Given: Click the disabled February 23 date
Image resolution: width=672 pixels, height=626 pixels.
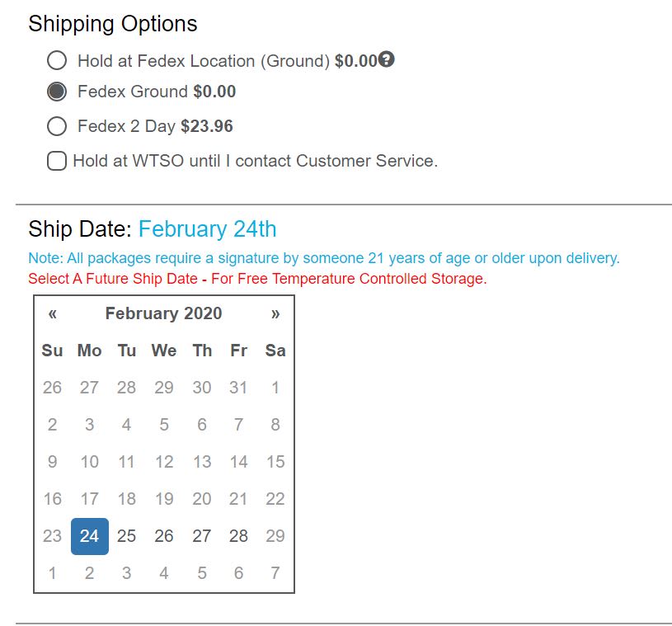Looking at the screenshot, I should point(52,536).
